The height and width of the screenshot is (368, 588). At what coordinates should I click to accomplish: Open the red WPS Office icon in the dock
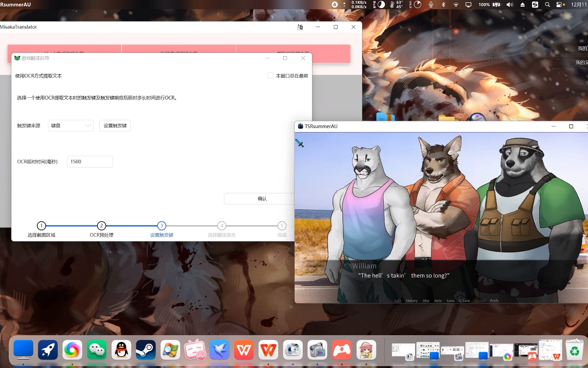(244, 350)
